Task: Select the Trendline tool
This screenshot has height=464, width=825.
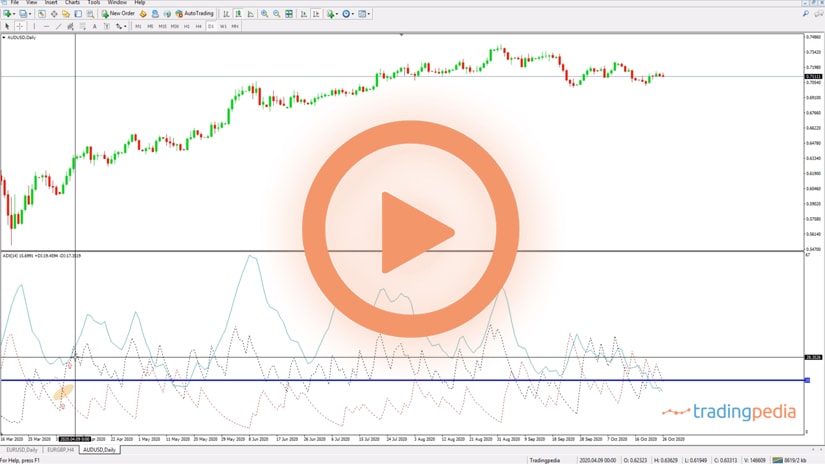Action: pyautogui.click(x=58, y=26)
